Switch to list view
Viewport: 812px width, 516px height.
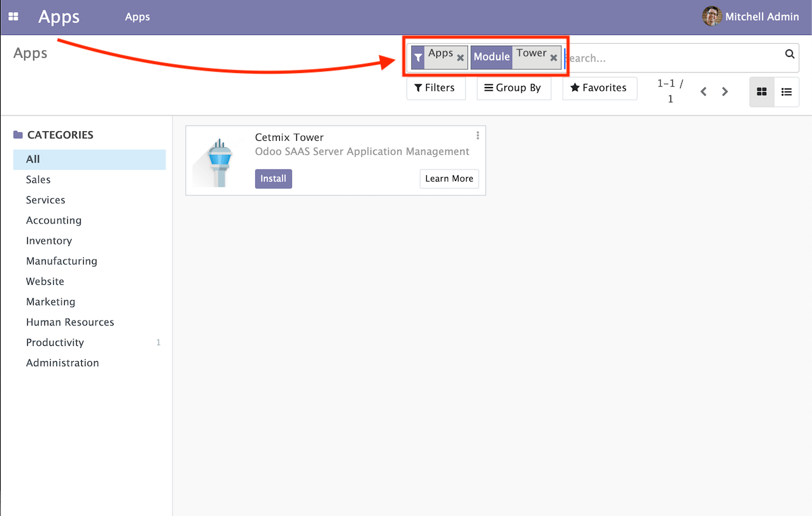coord(787,92)
